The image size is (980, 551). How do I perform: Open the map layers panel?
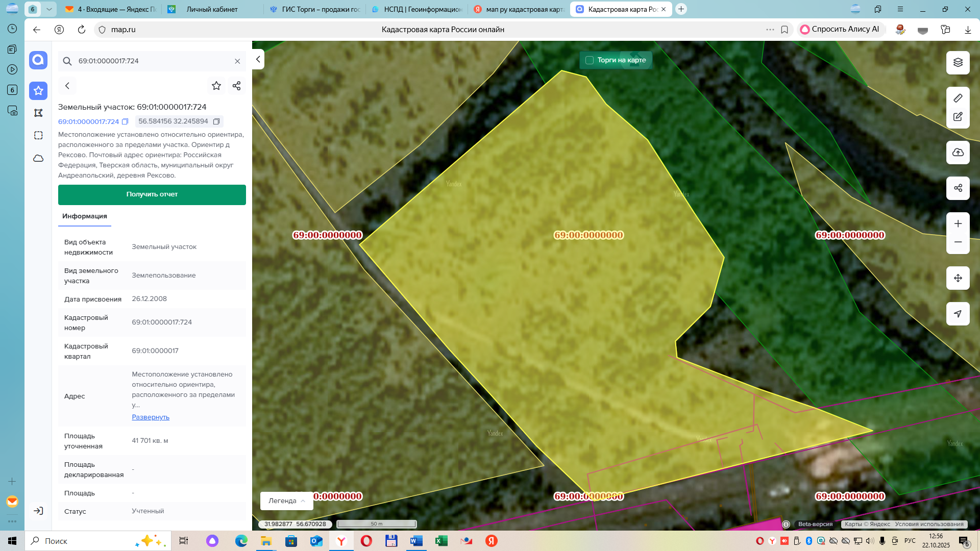958,62
